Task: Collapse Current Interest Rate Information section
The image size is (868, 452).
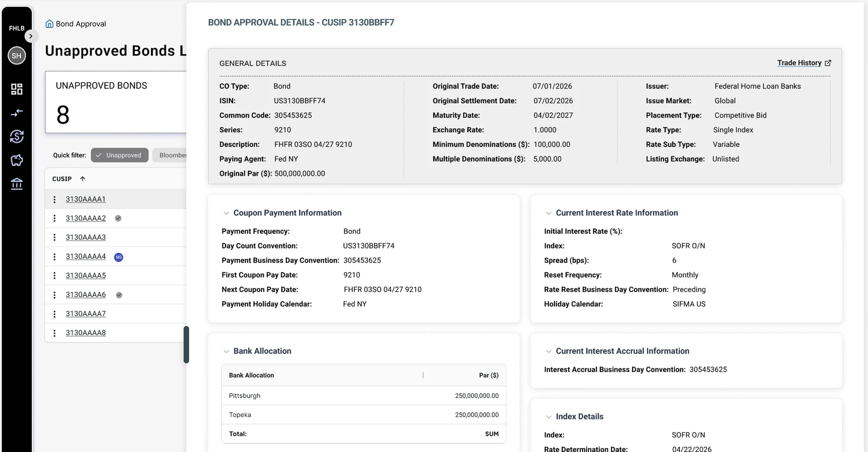Action: coord(548,213)
